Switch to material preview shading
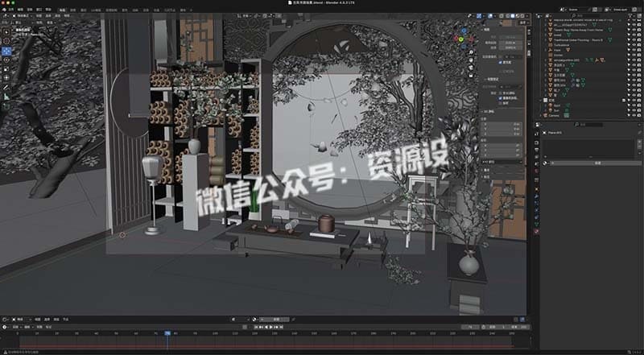The width and height of the screenshot is (644, 355). (518, 16)
